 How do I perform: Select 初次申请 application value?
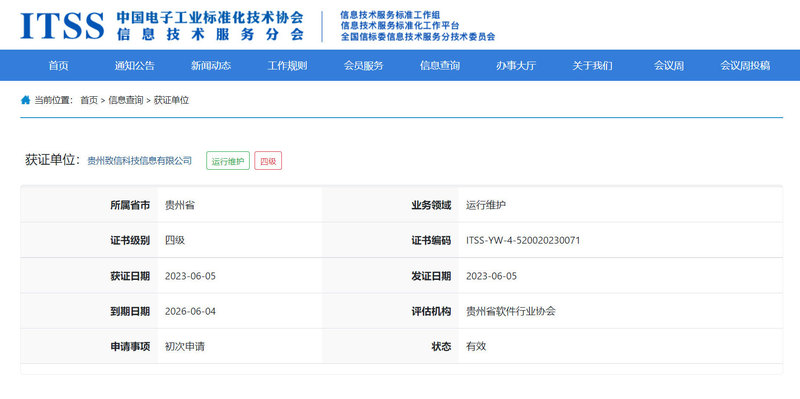point(185,346)
